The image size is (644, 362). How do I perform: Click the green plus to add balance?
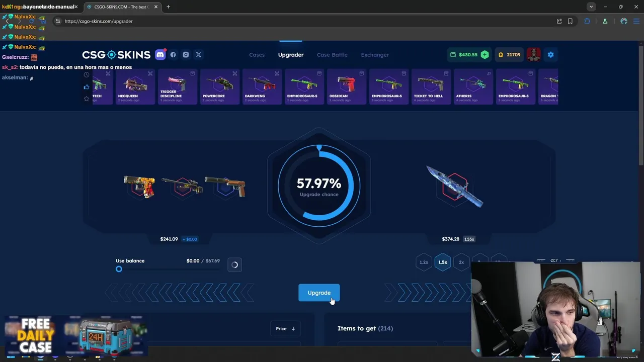tap(485, 55)
